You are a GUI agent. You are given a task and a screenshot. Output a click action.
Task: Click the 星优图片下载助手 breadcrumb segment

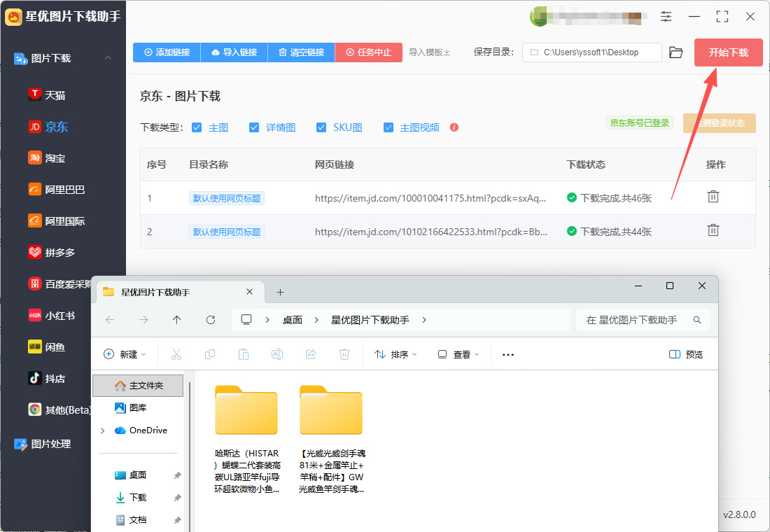tap(370, 320)
